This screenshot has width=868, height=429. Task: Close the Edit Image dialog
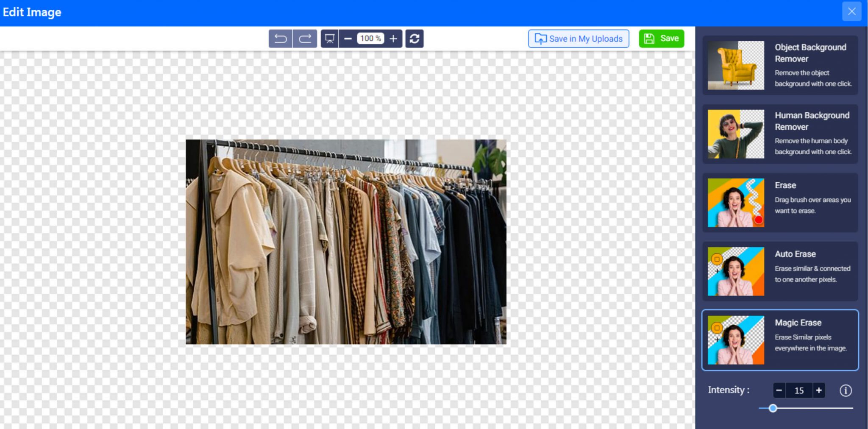coord(852,11)
